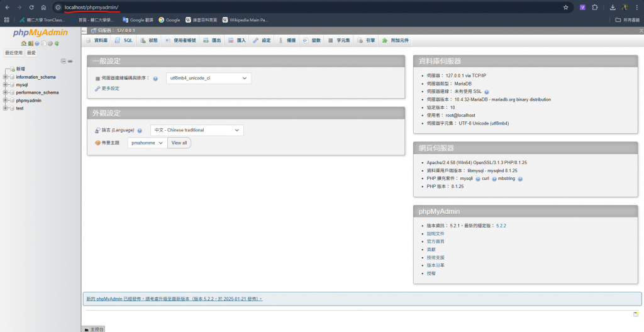
Task: Open the 主控台 console bar
Action: pyautogui.click(x=94, y=329)
